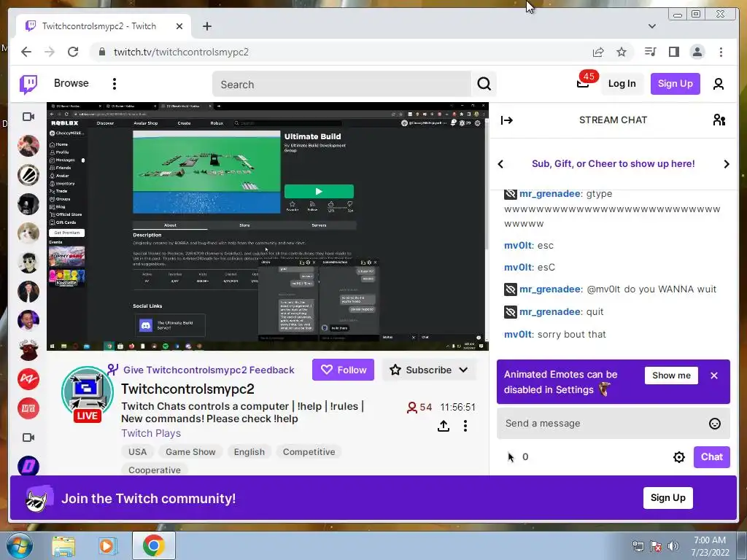Open Windows Explorer from the taskbar

tap(63, 546)
